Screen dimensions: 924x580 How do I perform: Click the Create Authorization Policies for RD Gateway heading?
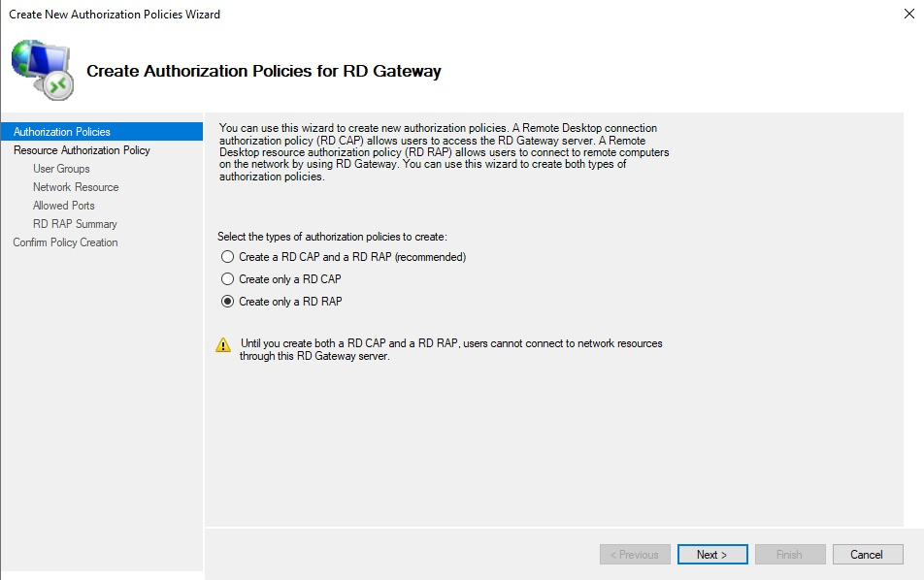[x=264, y=71]
